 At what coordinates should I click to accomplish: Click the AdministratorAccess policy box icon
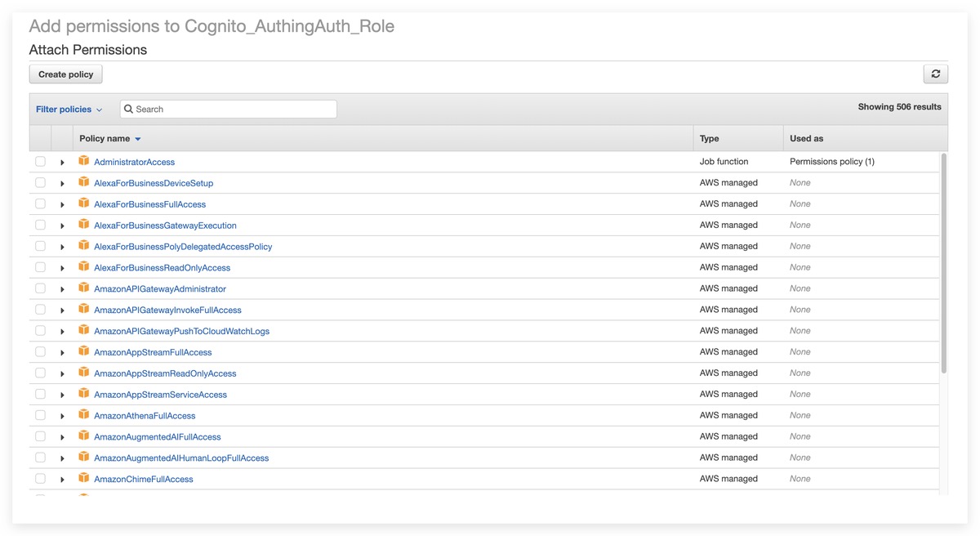pos(83,161)
